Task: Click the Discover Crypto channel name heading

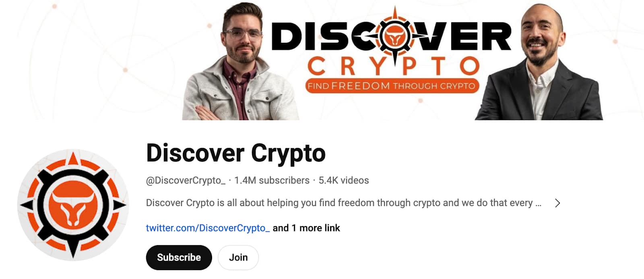Action: [x=236, y=153]
